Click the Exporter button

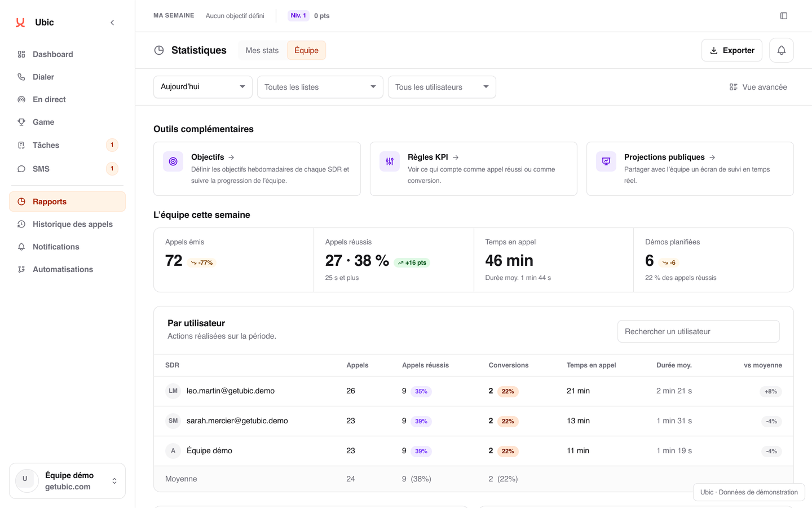(732, 50)
